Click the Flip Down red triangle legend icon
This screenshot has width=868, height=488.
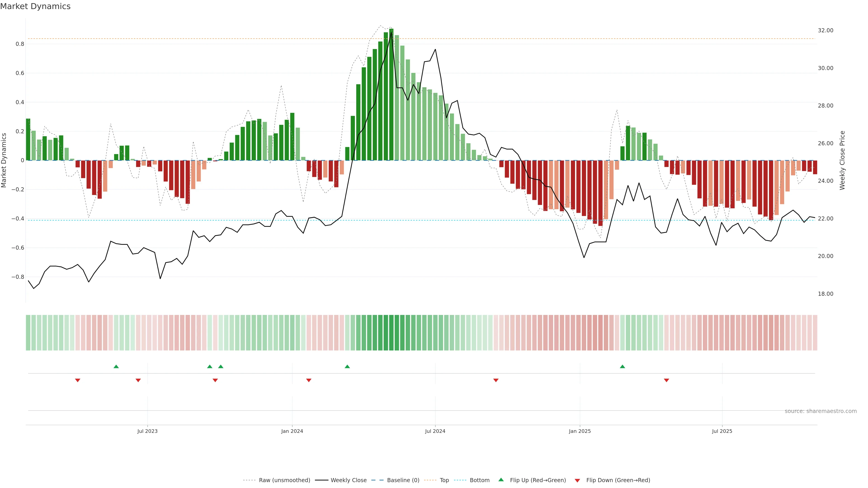tap(577, 480)
